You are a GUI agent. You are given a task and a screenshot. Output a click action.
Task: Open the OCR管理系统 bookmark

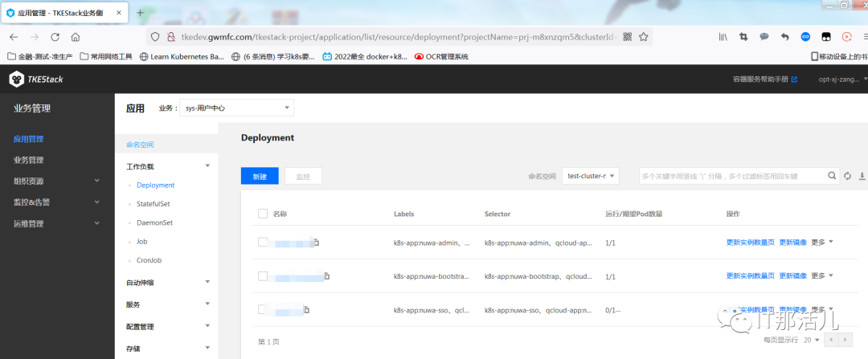click(x=442, y=56)
